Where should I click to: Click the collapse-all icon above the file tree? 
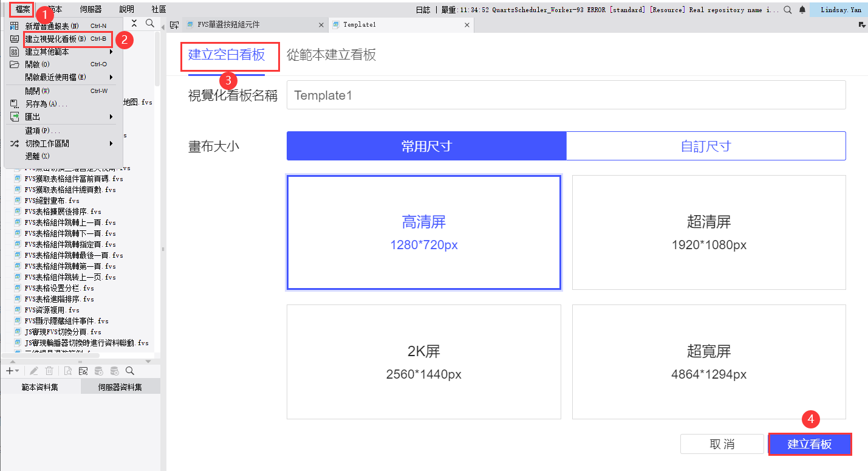[x=135, y=24]
